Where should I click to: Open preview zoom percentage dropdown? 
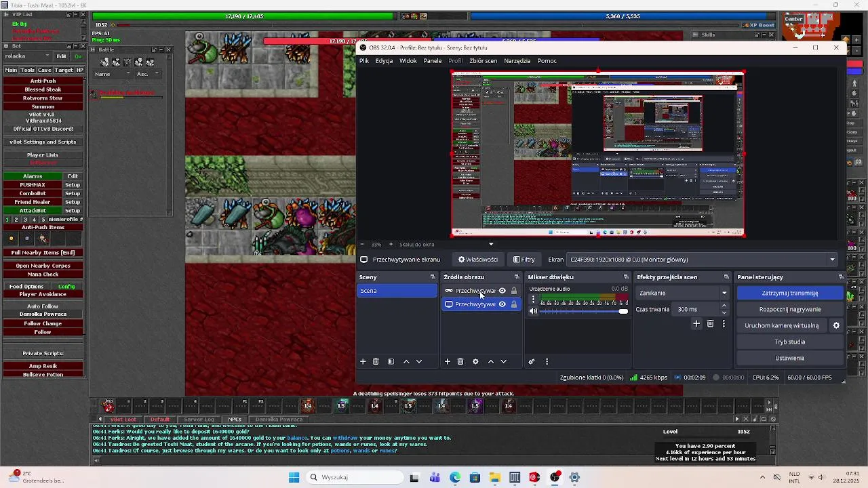375,245
